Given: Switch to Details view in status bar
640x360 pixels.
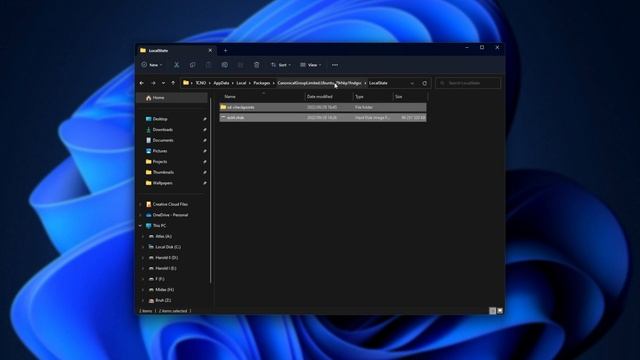Looking at the screenshot, I should pyautogui.click(x=493, y=311).
